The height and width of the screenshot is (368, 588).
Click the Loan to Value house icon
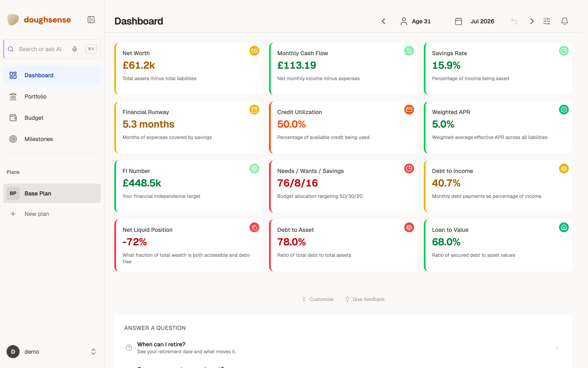point(564,228)
